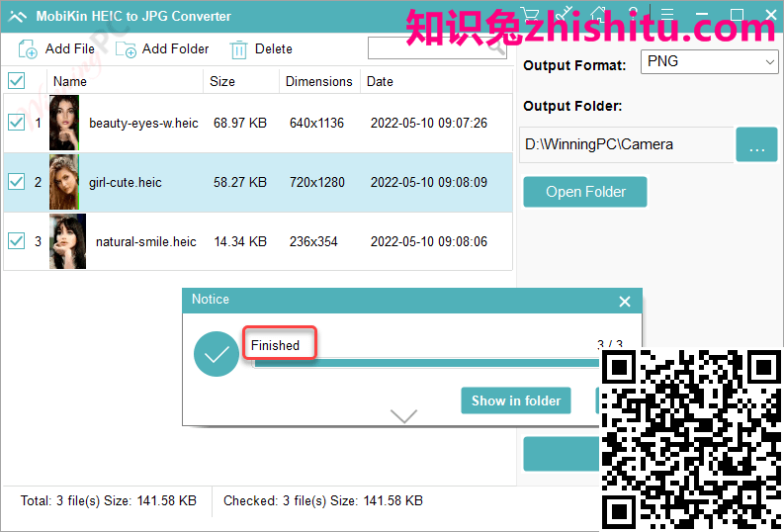Click the browse '...' output folder button
The width and height of the screenshot is (784, 532).
[756, 144]
